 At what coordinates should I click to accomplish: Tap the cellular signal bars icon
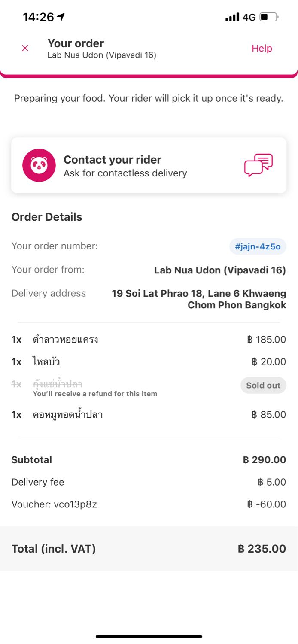(x=232, y=17)
